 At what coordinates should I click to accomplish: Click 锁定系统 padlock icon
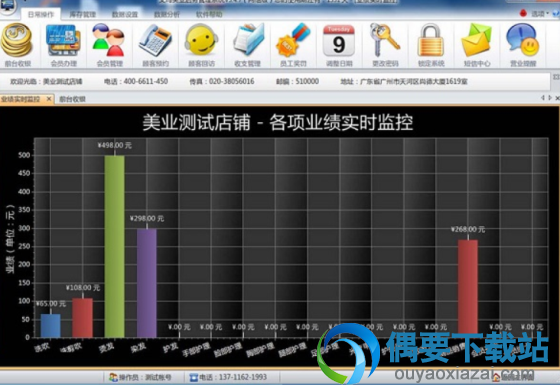click(x=431, y=41)
